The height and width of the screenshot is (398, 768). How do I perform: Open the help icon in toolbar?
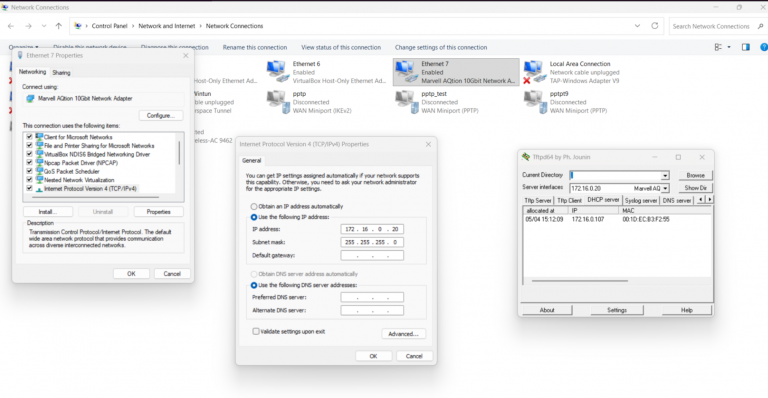tap(764, 47)
